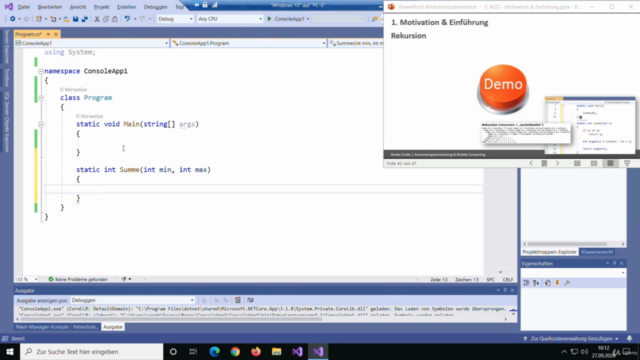Click the Normal view icon in PowerPoint bar
The height and width of the screenshot is (360, 640).
[577, 163]
